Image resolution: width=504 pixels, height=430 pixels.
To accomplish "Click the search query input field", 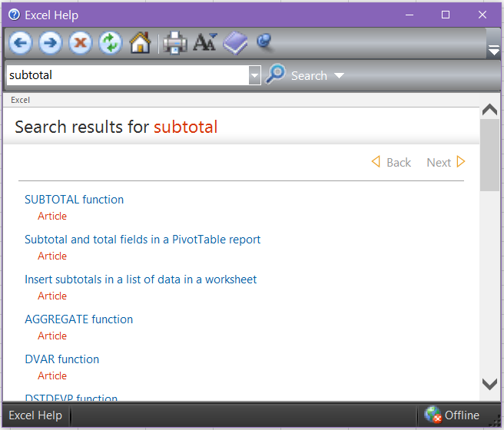I will (128, 75).
